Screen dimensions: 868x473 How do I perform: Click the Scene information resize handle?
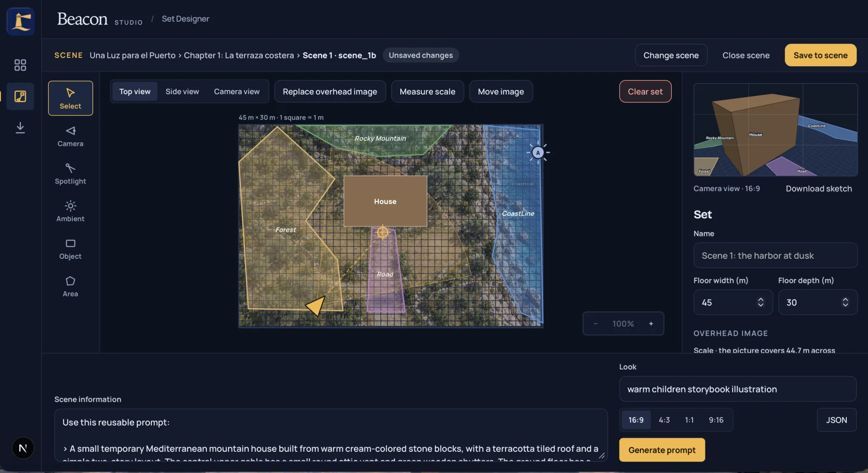(602, 455)
